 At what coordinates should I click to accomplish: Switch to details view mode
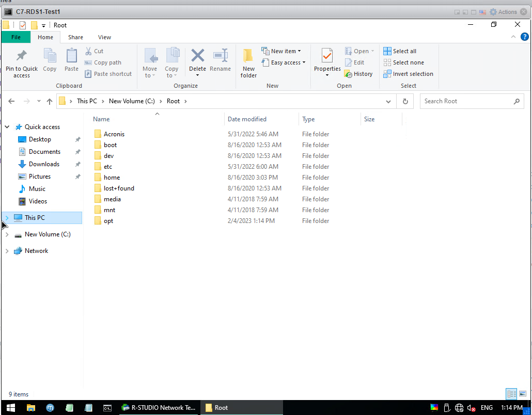tap(512, 394)
